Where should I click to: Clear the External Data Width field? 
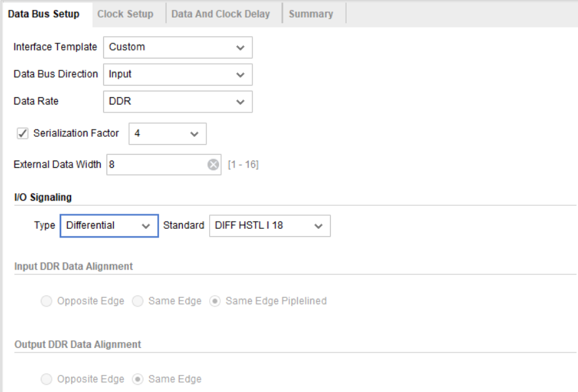coord(213,164)
